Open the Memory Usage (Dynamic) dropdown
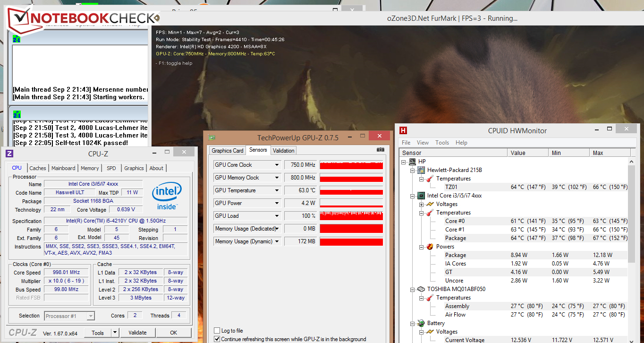 click(x=277, y=241)
